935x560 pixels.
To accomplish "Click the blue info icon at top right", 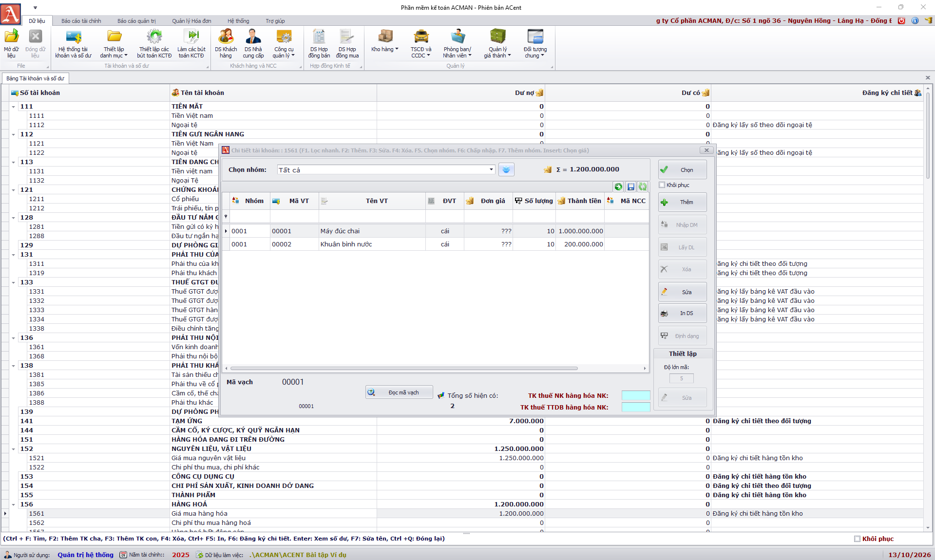I will point(915,20).
